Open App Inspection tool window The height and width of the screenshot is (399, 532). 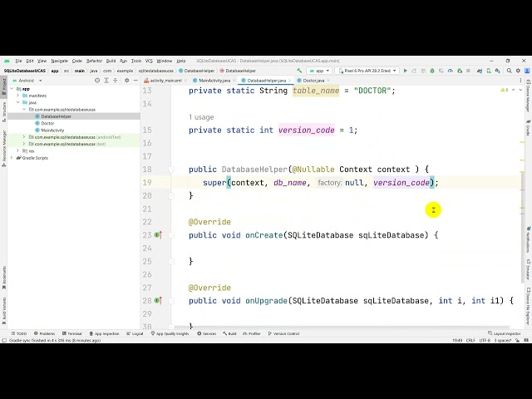[x=104, y=333]
